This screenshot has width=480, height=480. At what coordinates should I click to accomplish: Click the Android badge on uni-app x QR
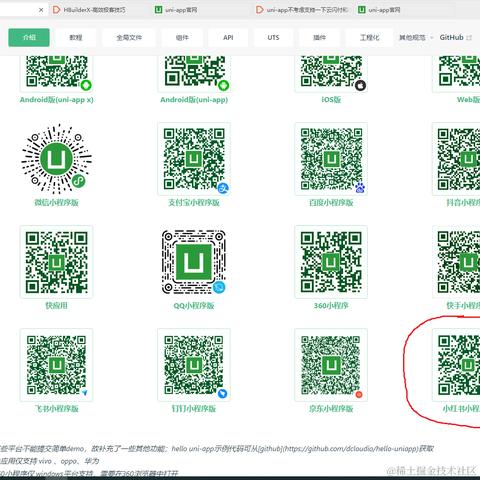click(86, 85)
